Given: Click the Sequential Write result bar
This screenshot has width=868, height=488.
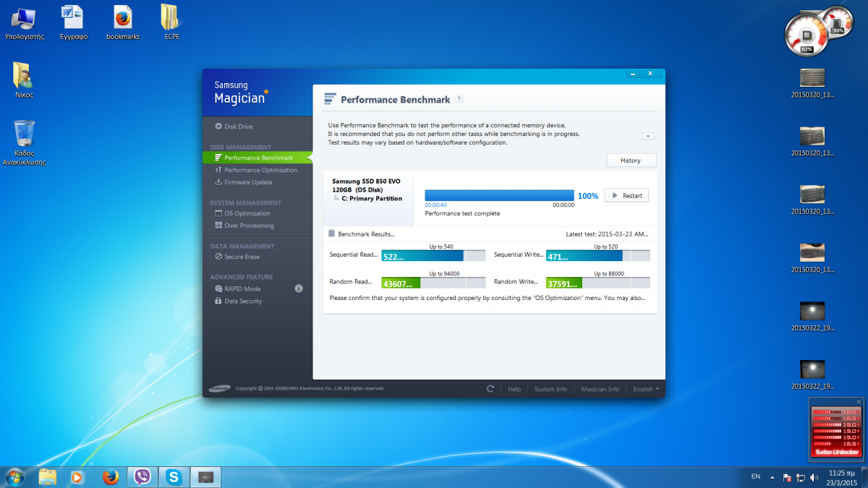Looking at the screenshot, I should click(x=597, y=256).
